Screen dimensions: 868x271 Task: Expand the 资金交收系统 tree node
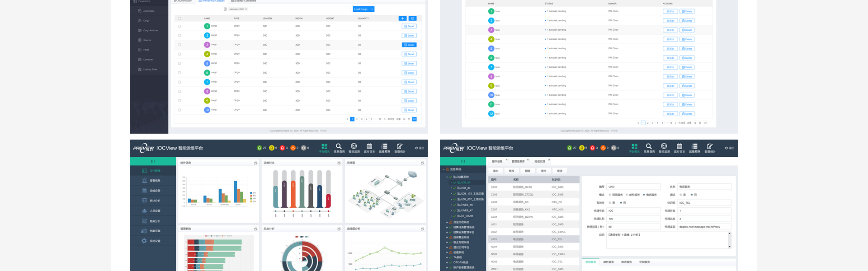point(447,222)
